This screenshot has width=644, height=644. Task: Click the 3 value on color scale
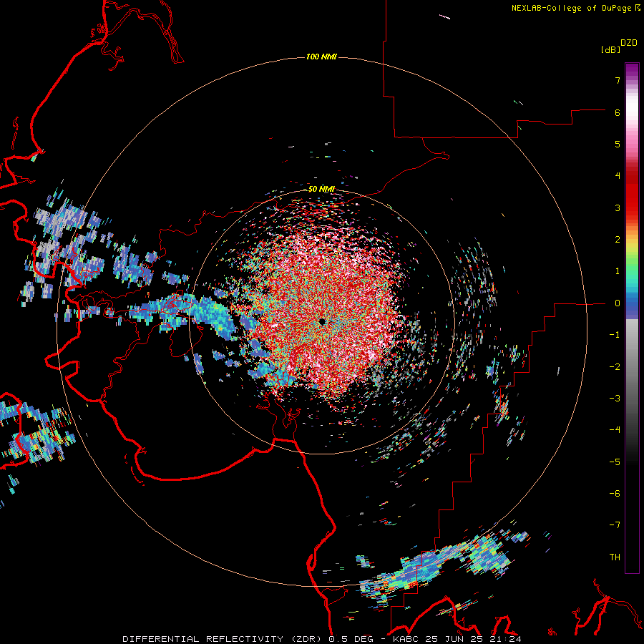coord(618,208)
